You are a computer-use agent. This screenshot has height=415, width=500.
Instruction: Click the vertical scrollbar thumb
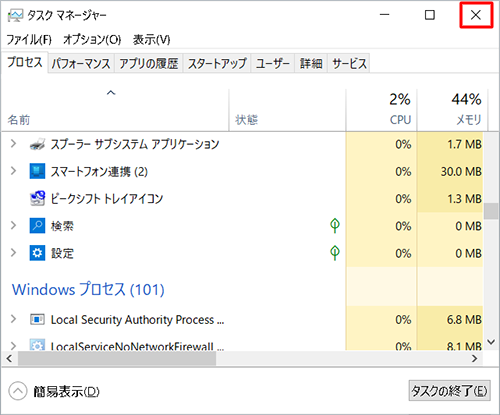(491, 211)
